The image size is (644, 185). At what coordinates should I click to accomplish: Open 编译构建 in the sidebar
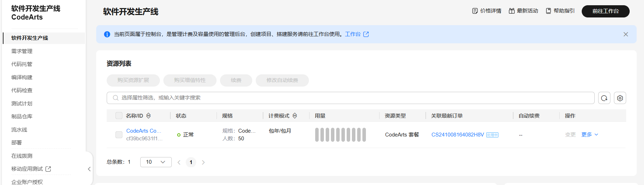click(22, 77)
